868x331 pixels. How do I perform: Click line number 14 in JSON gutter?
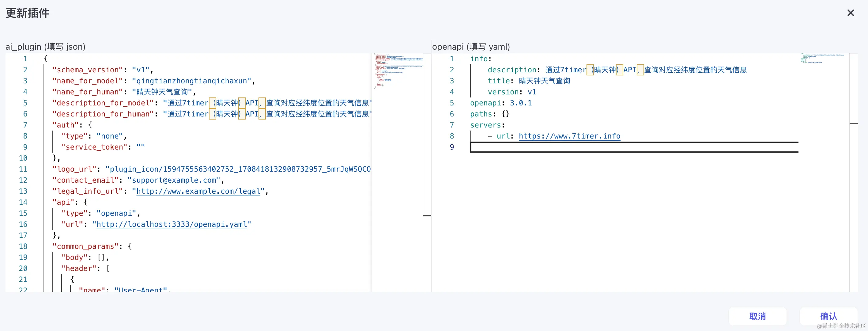click(x=23, y=202)
